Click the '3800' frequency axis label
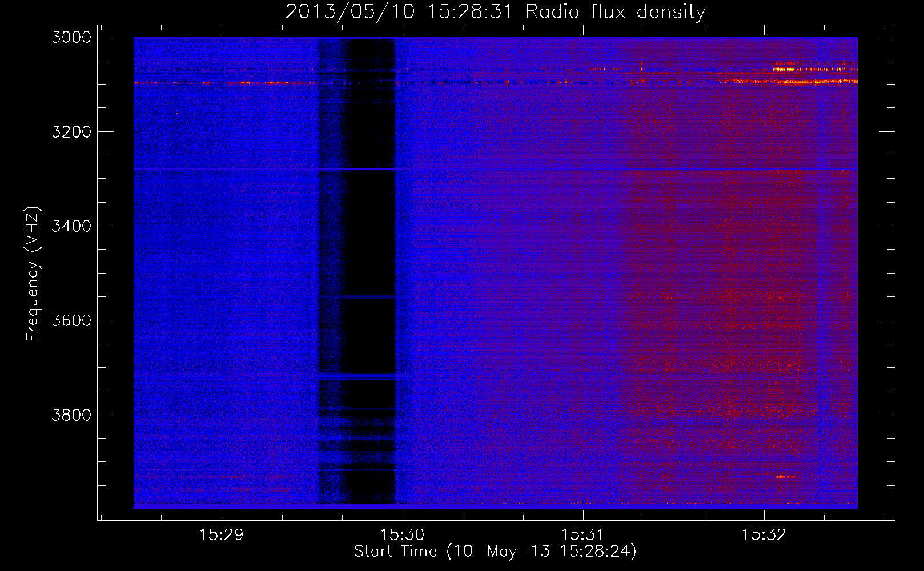Image resolution: width=924 pixels, height=571 pixels. coord(71,415)
